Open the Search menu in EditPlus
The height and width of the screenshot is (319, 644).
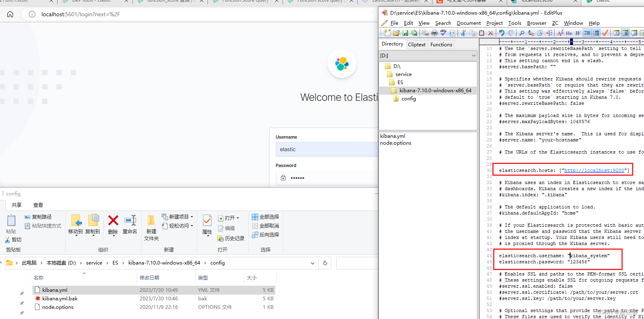coord(443,23)
